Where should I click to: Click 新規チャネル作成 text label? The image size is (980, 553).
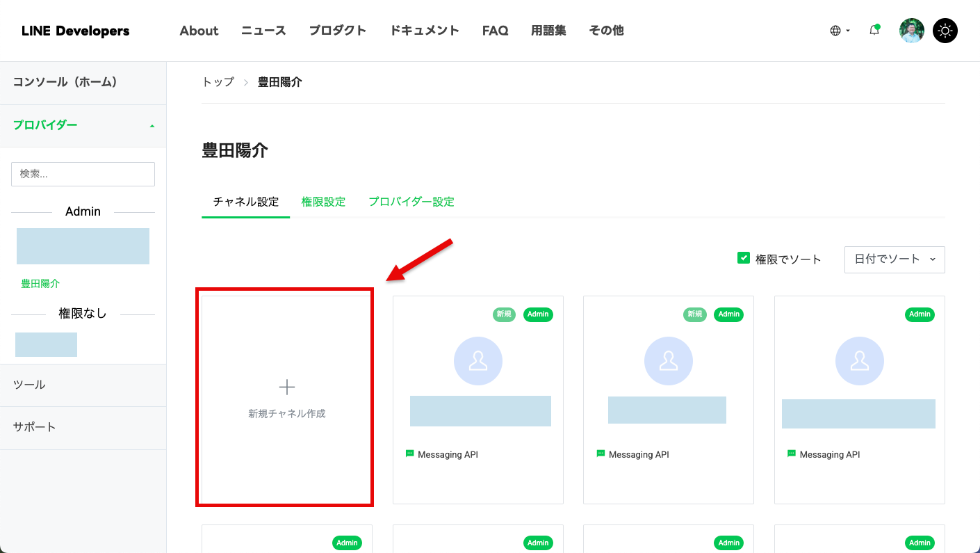tap(287, 413)
